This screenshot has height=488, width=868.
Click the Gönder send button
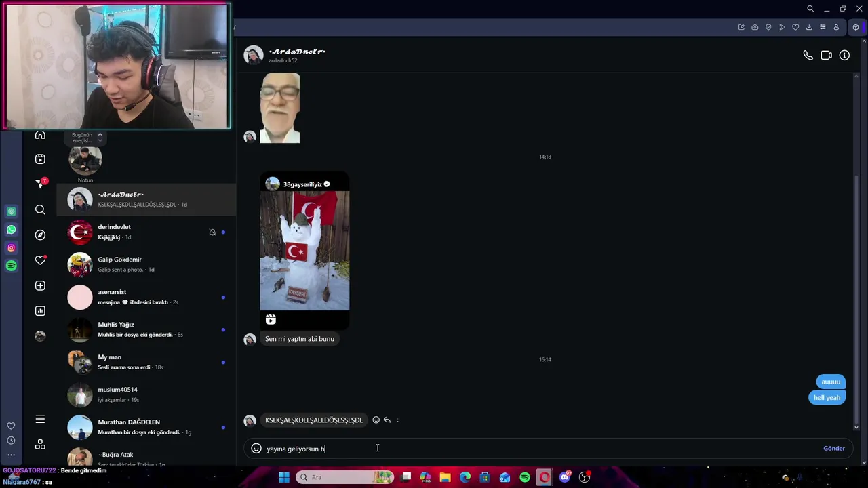tap(834, 448)
